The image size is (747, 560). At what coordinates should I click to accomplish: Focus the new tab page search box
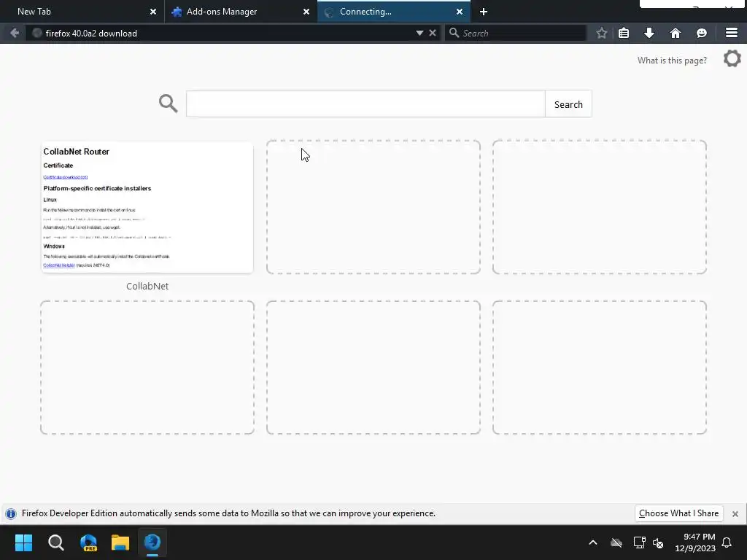pyautogui.click(x=365, y=104)
